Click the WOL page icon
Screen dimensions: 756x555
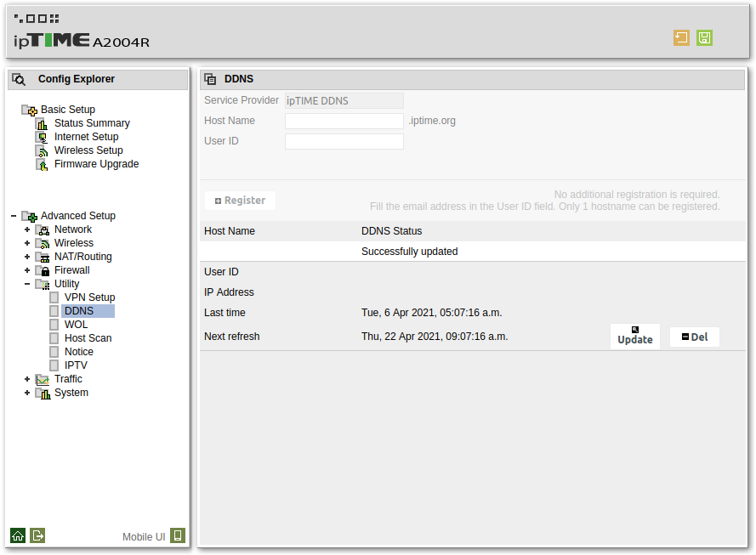(54, 325)
